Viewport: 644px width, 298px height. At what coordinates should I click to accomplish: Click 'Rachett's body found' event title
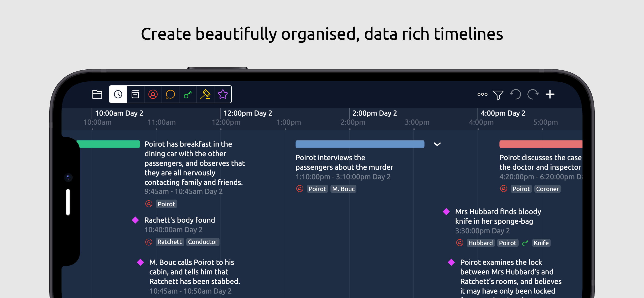coord(179,220)
